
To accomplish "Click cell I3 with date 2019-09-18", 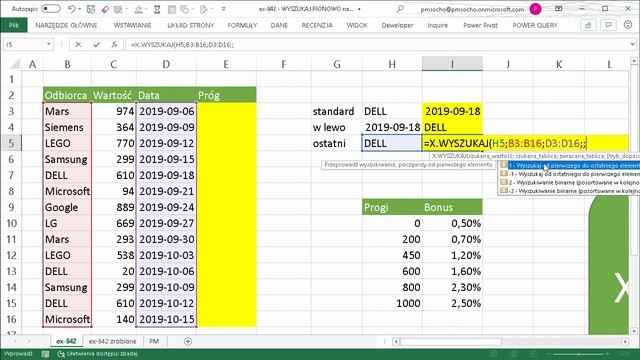I will click(x=452, y=111).
